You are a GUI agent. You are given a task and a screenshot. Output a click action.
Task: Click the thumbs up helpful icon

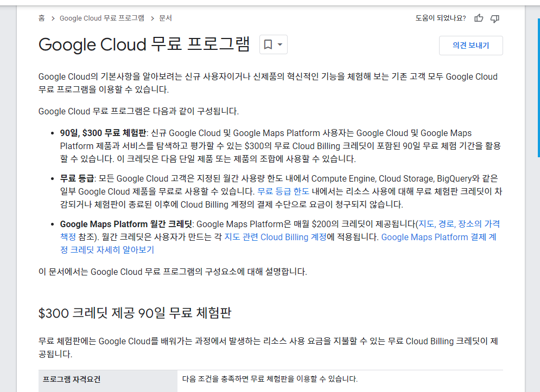(x=479, y=18)
